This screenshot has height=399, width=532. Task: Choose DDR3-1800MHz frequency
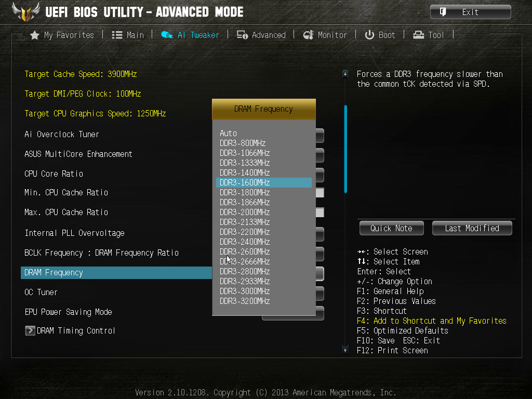tap(264, 192)
